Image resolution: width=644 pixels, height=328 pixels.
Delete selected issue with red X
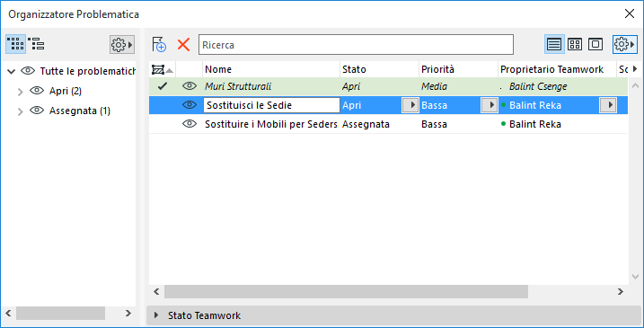click(x=183, y=44)
